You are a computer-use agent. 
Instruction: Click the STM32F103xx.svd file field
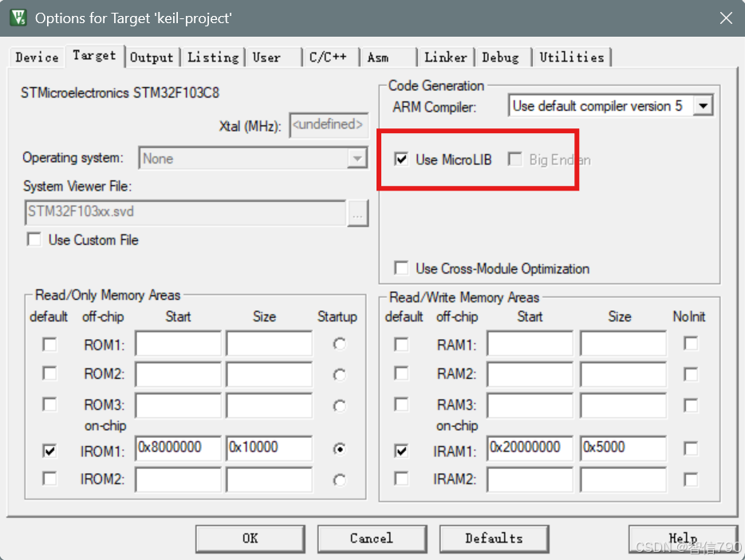point(185,212)
